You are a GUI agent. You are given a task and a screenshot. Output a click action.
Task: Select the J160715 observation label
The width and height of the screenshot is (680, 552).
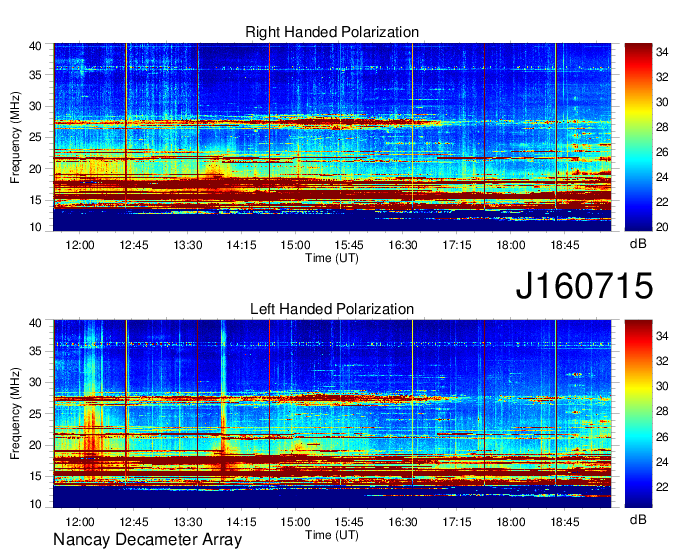584,285
